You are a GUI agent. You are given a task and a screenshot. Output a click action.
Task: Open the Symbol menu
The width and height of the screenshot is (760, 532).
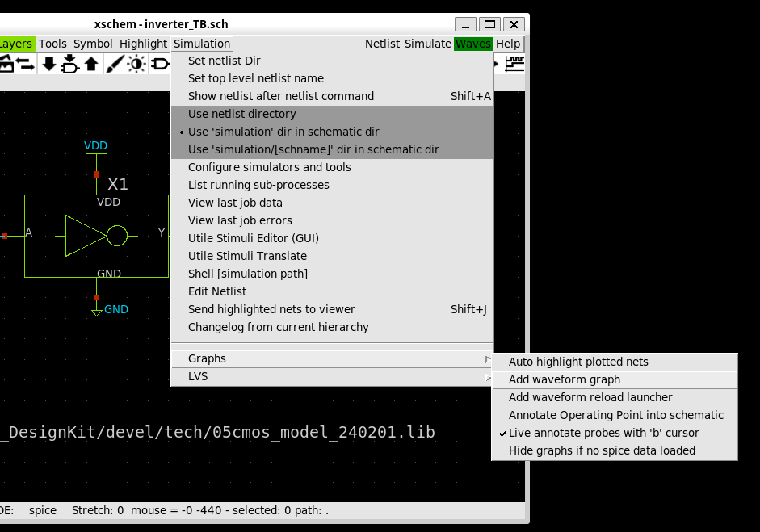(93, 44)
